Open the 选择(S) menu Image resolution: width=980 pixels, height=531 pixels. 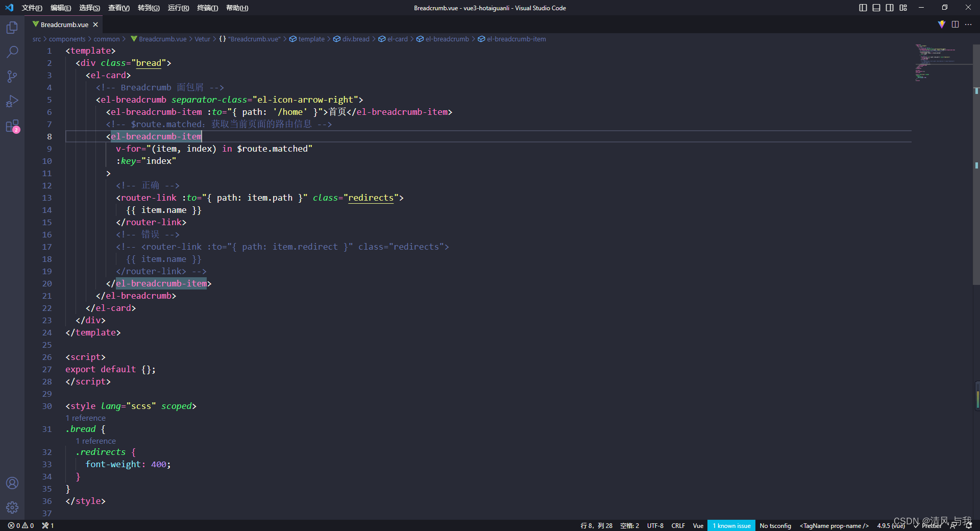[x=90, y=8]
